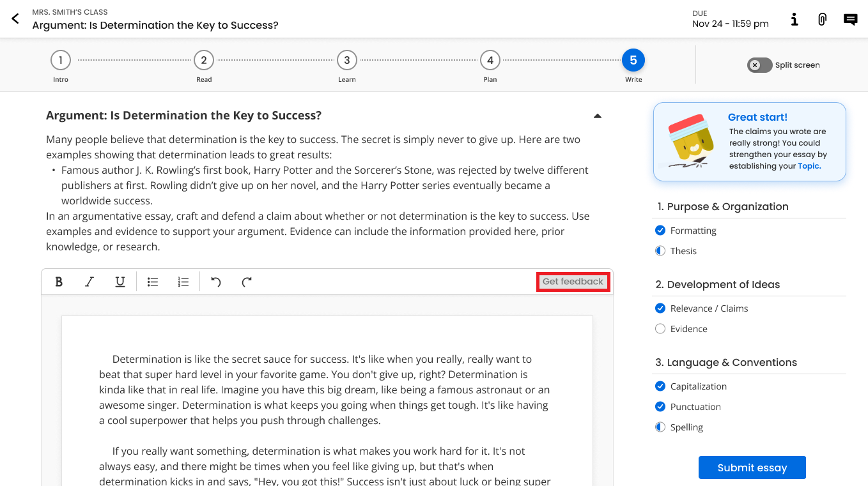Switch to step 4 Plan
The height and width of the screenshot is (486, 868).
(x=490, y=61)
